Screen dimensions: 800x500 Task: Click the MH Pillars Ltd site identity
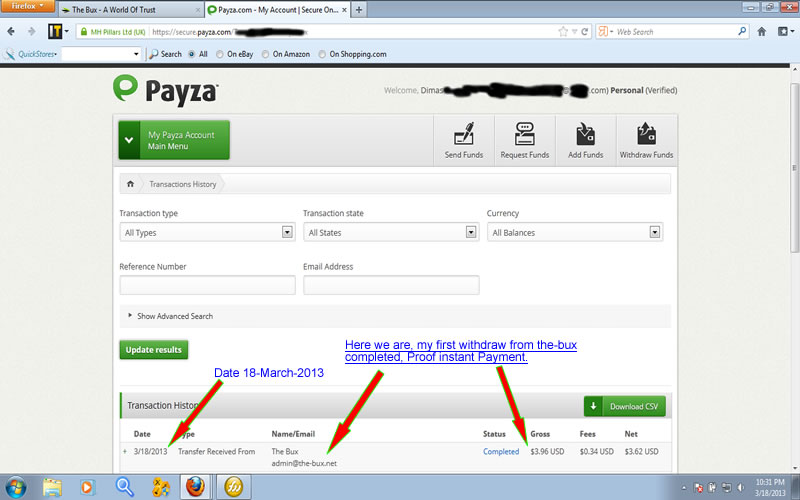pyautogui.click(x=113, y=32)
